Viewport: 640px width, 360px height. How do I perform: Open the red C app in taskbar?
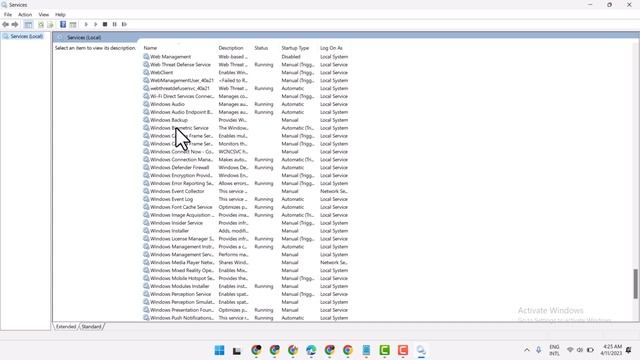pyautogui.click(x=403, y=350)
